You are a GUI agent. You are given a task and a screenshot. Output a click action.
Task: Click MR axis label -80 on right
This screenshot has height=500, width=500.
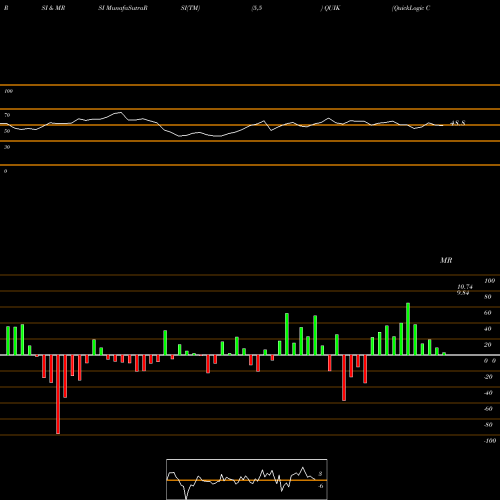tap(488, 425)
